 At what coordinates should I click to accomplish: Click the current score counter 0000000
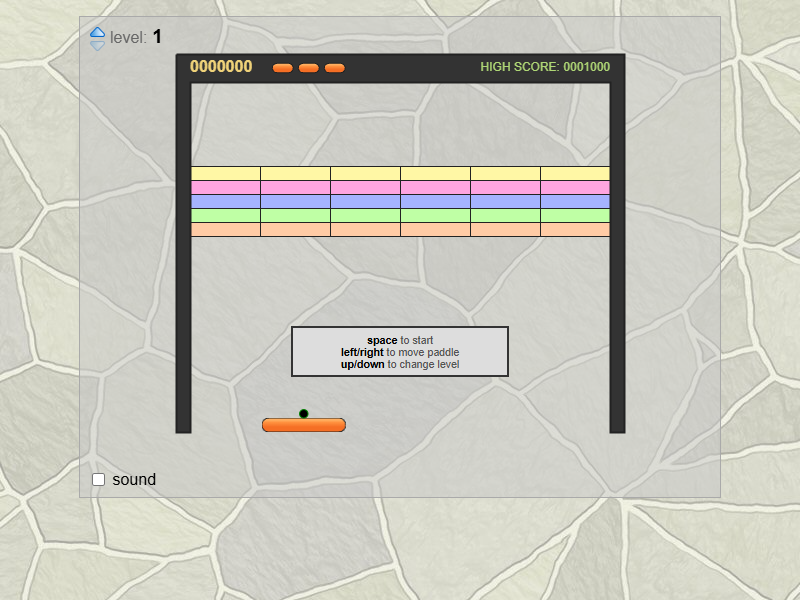tap(221, 67)
